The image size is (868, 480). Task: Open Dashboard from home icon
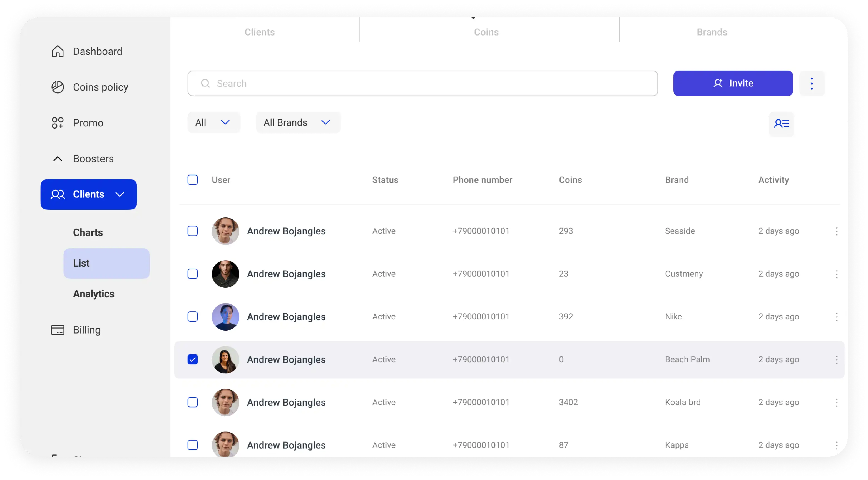58,52
